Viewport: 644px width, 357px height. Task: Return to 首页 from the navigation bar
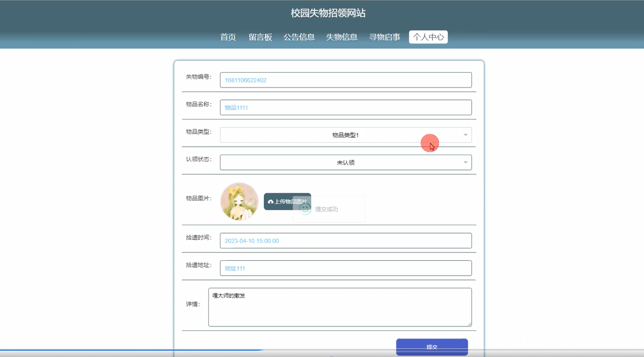pos(228,37)
